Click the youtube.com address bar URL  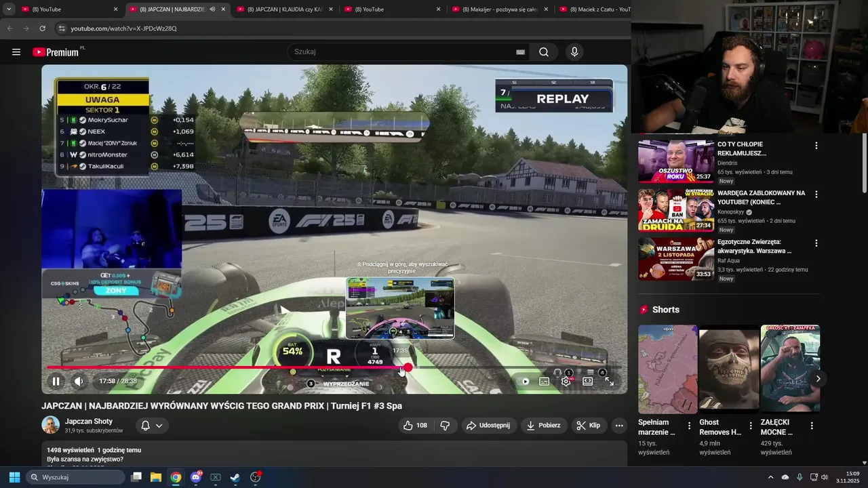point(123,28)
